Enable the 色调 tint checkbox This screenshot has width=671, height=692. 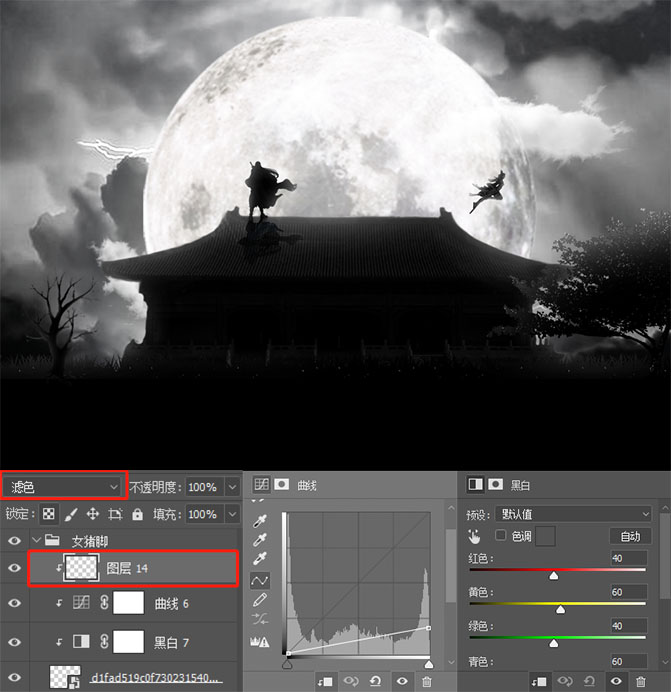[x=500, y=535]
